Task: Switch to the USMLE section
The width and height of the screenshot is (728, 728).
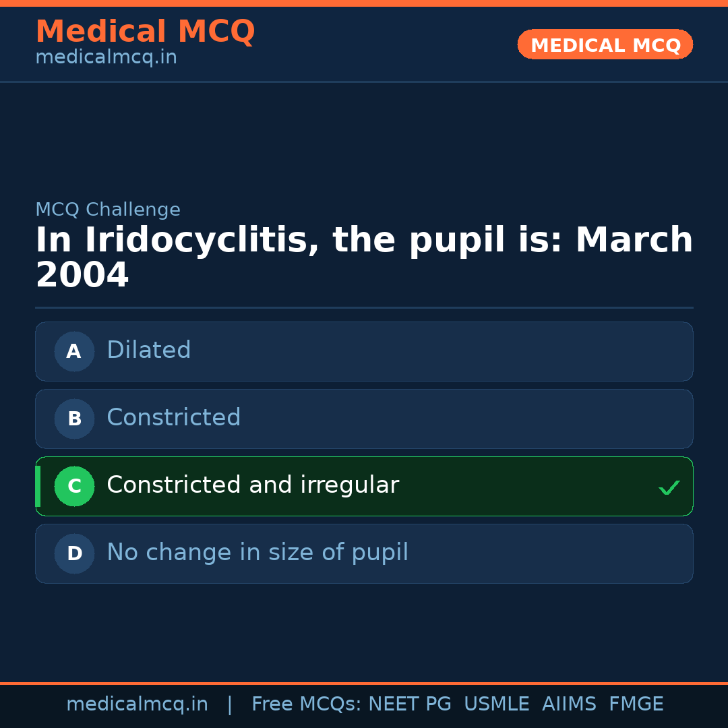Action: click(x=497, y=704)
